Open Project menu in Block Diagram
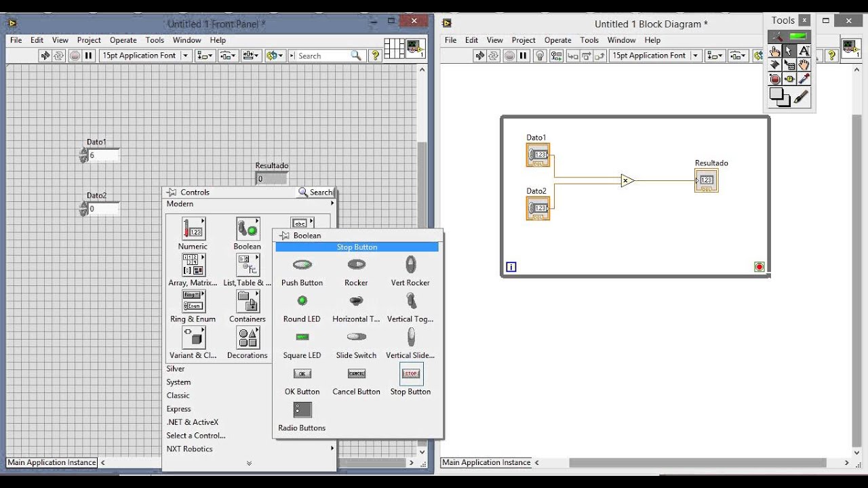This screenshot has width=868, height=488. pos(524,40)
